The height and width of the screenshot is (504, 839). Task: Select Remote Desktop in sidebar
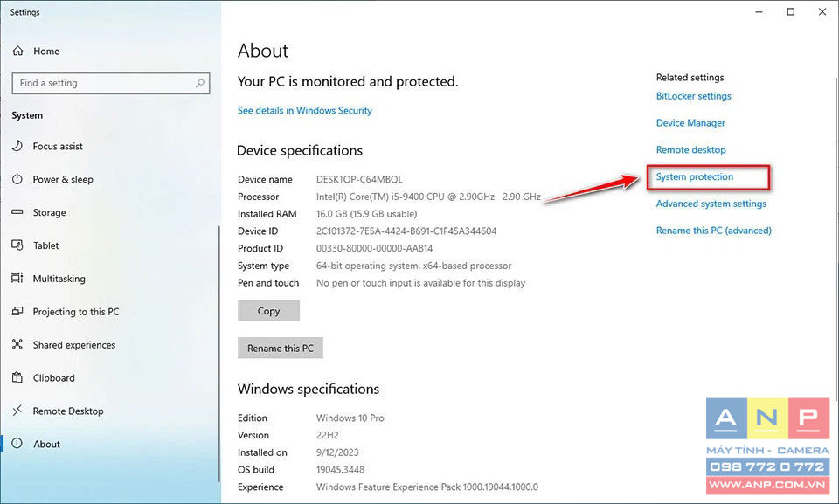[68, 411]
